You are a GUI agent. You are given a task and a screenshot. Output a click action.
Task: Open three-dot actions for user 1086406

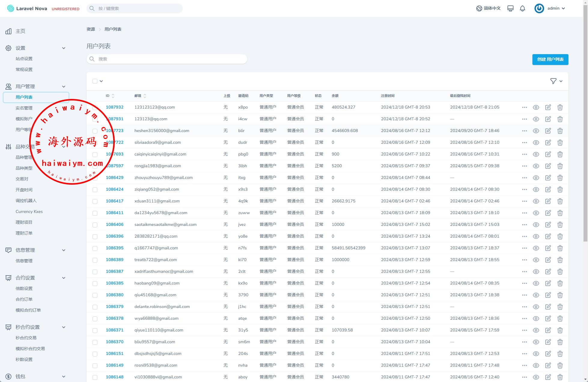(524, 225)
